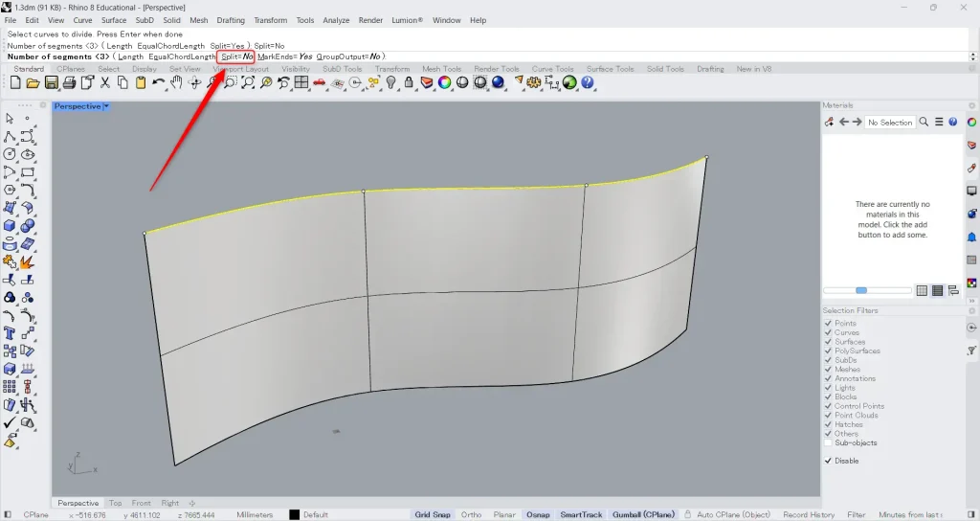Open the Perspective viewport dropdown arrow
The width and height of the screenshot is (980, 521).
[x=106, y=106]
